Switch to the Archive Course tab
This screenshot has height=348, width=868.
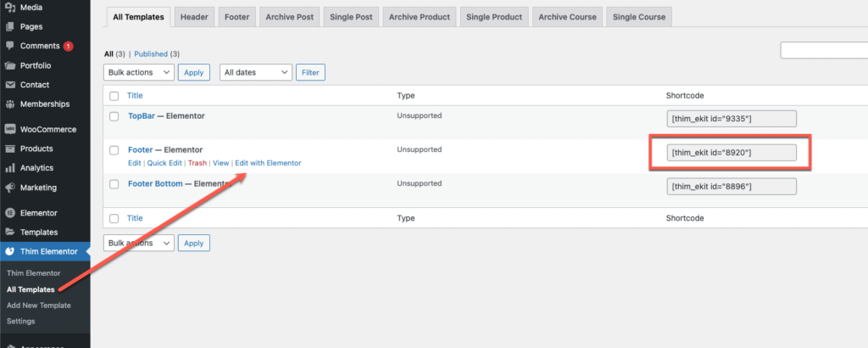567,17
